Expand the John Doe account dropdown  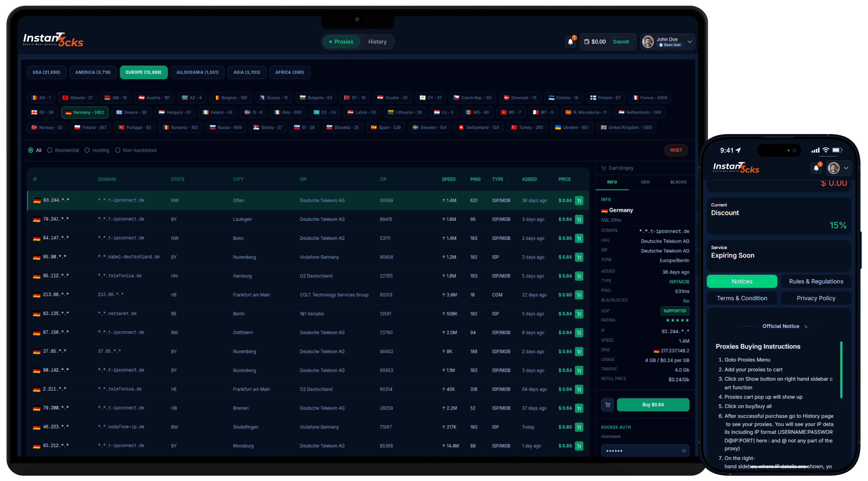(x=690, y=42)
